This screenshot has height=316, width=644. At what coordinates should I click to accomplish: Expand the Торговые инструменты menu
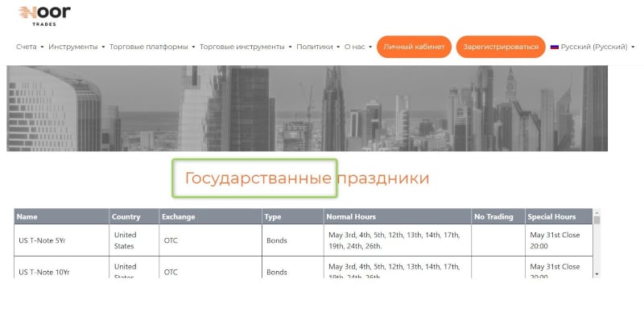(x=246, y=47)
